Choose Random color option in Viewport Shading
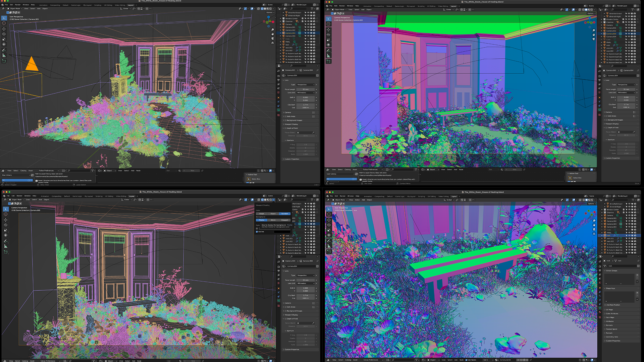The width and height of the screenshot is (644, 362). click(x=285, y=214)
